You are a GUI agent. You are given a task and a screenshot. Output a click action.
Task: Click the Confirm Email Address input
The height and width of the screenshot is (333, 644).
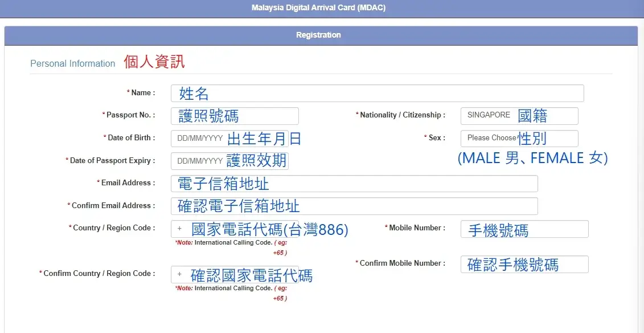click(354, 206)
